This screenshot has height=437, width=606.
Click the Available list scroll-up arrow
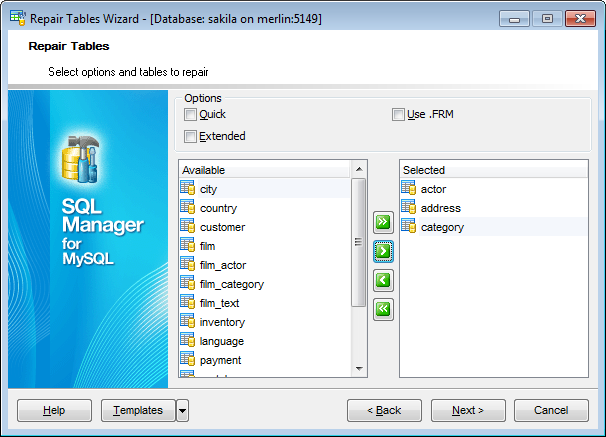click(359, 169)
